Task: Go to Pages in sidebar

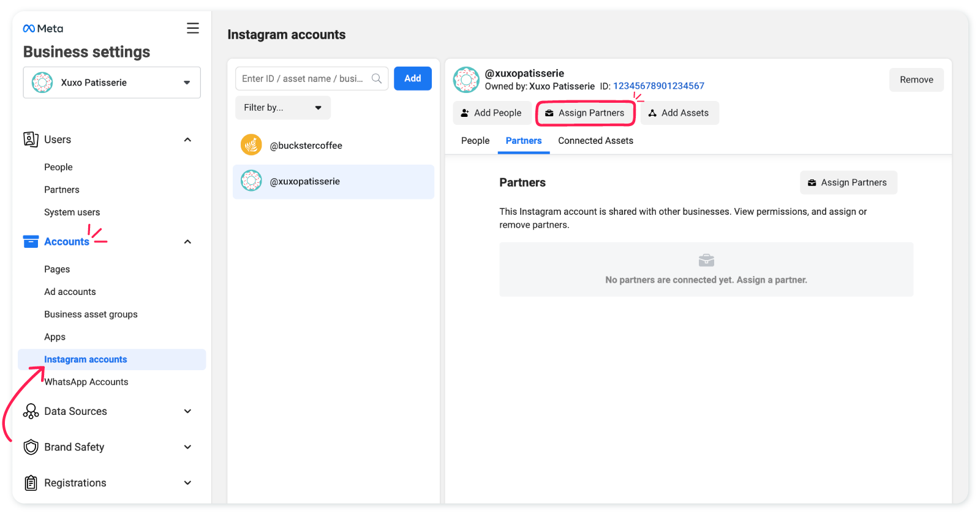Action: pyautogui.click(x=57, y=269)
